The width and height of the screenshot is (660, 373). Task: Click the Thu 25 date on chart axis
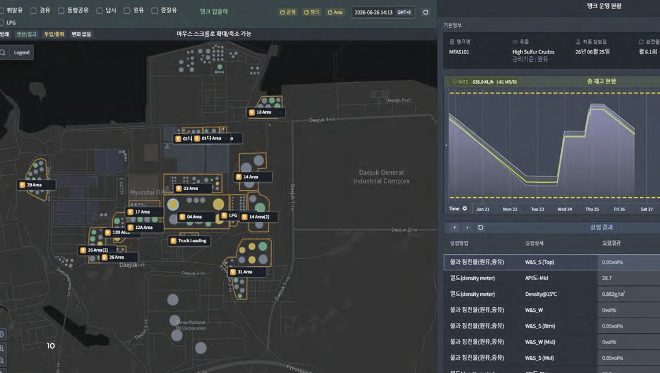coord(592,209)
